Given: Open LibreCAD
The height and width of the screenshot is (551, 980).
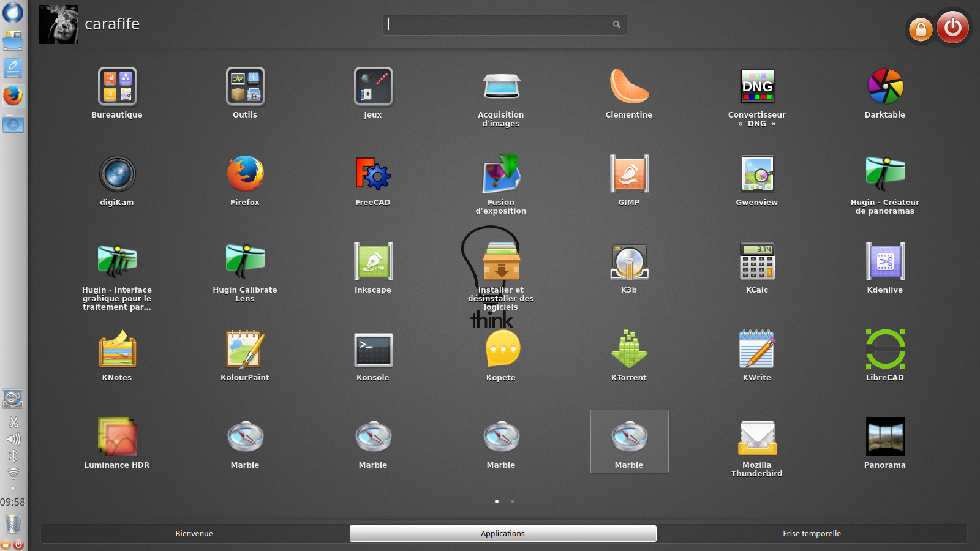Looking at the screenshot, I should [x=885, y=356].
